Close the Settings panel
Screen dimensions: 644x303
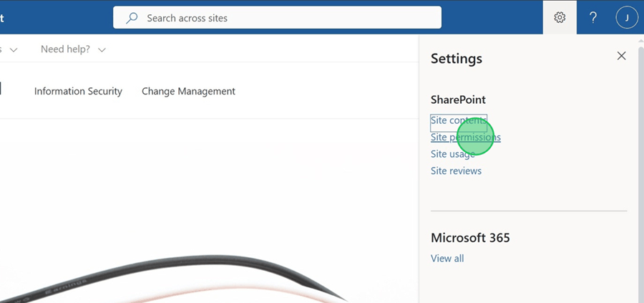[x=621, y=56]
